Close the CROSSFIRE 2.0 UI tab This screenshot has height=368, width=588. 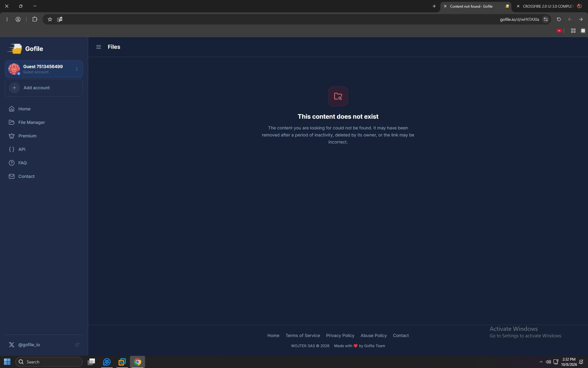[x=518, y=6]
